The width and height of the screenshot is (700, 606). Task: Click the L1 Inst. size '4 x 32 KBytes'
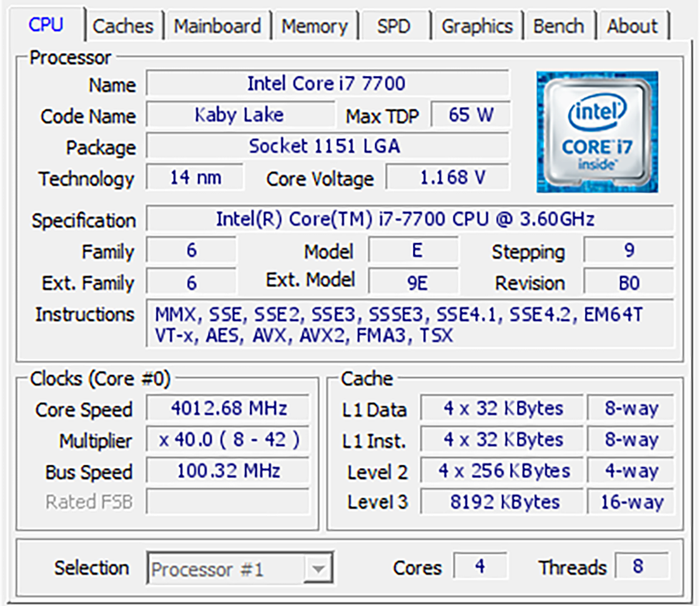tap(502, 439)
